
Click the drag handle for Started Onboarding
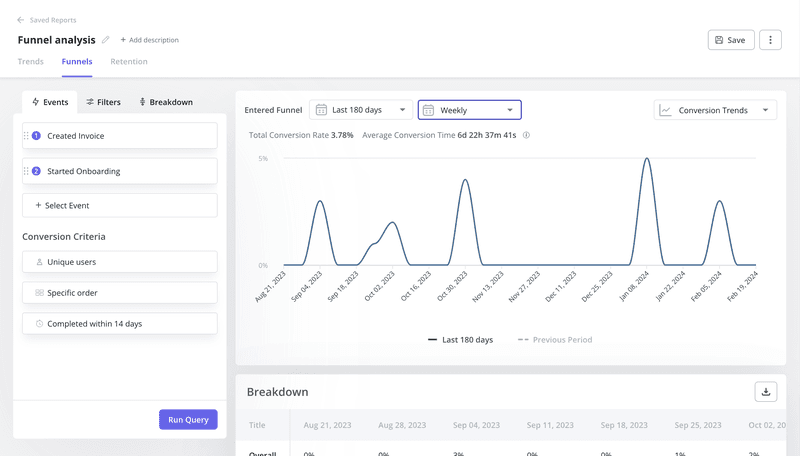27,171
